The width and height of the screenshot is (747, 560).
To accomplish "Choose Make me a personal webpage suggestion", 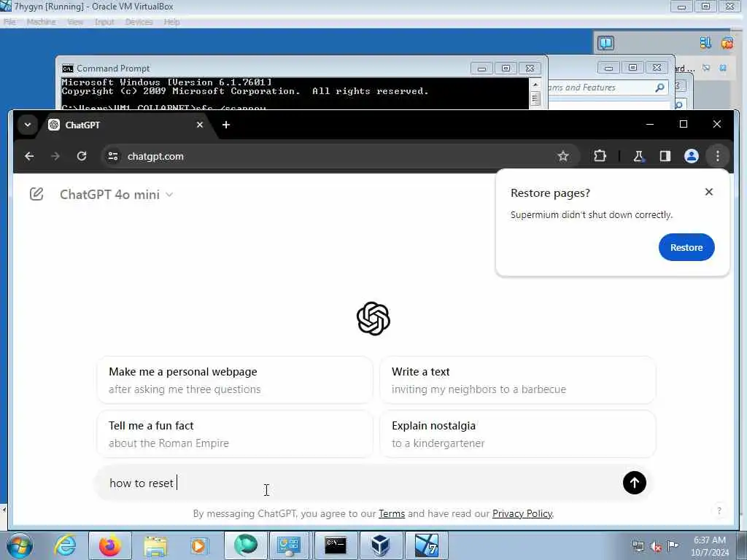I will pos(235,380).
